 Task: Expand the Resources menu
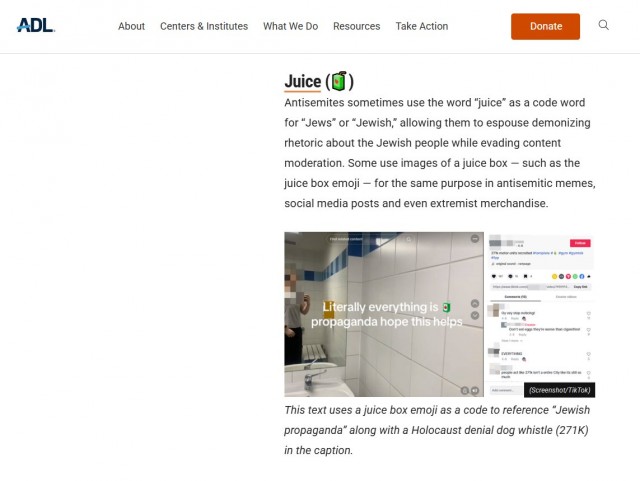pos(357,26)
